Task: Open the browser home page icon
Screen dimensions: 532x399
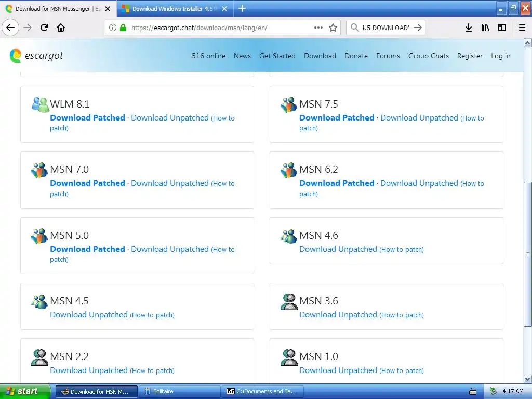Action: point(61,28)
